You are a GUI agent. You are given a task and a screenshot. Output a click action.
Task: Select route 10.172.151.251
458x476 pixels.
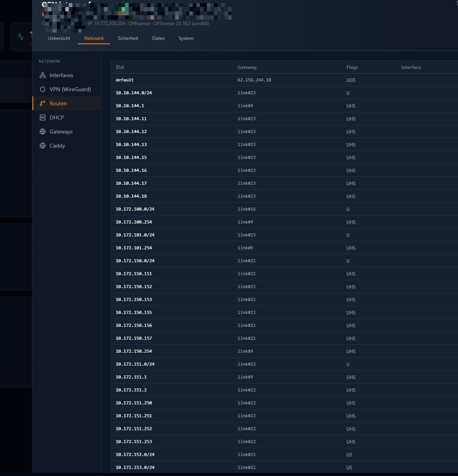click(284, 416)
